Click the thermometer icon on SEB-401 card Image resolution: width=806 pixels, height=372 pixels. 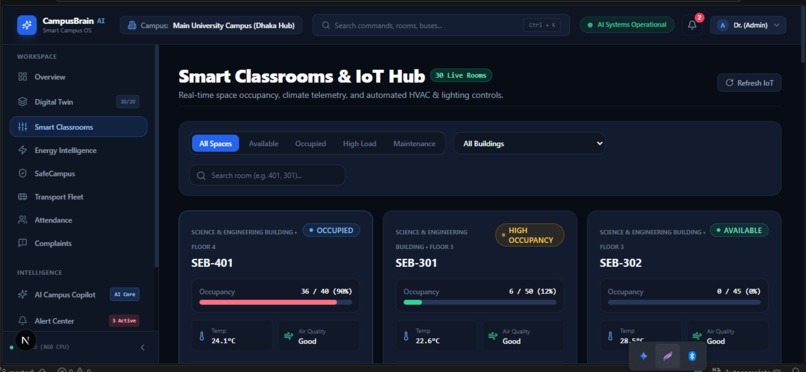point(202,337)
